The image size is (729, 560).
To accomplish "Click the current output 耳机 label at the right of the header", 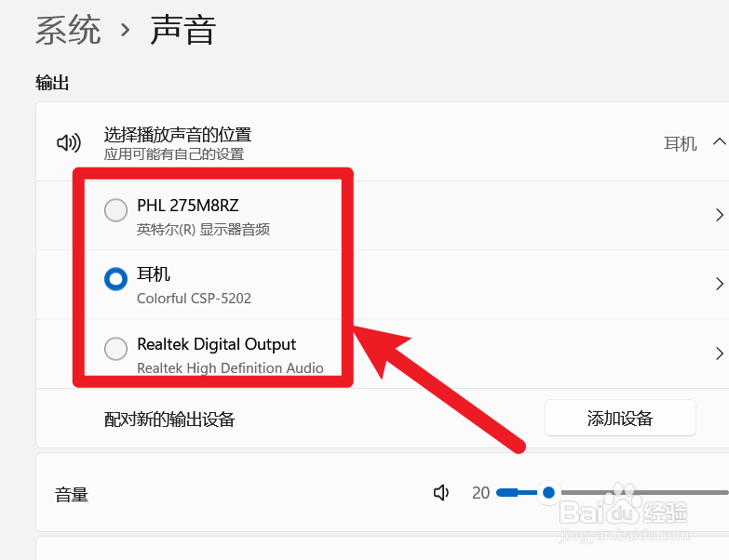I will pos(681,143).
